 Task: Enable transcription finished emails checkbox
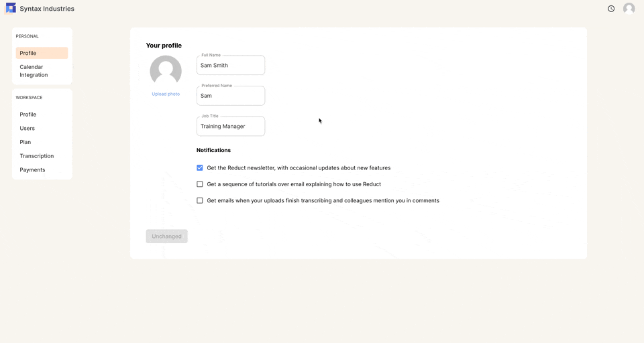click(x=200, y=200)
